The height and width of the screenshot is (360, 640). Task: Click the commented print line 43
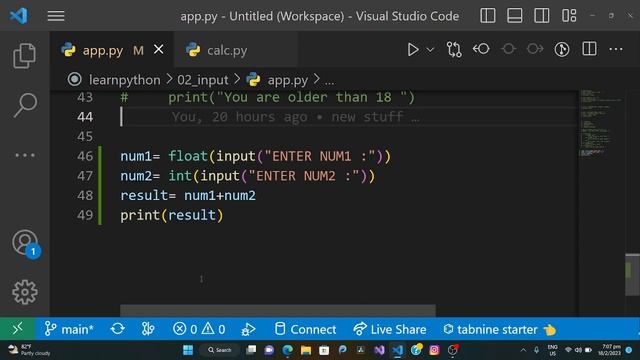coord(267,97)
